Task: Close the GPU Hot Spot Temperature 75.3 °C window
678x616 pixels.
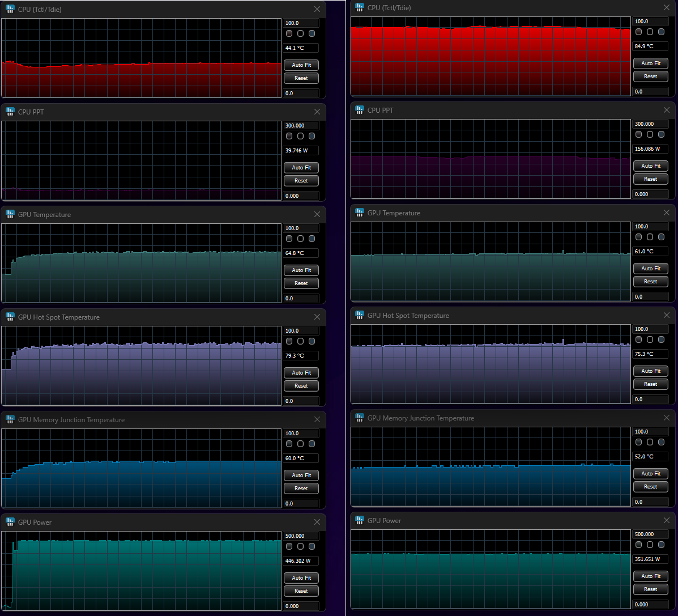Action: click(x=666, y=315)
